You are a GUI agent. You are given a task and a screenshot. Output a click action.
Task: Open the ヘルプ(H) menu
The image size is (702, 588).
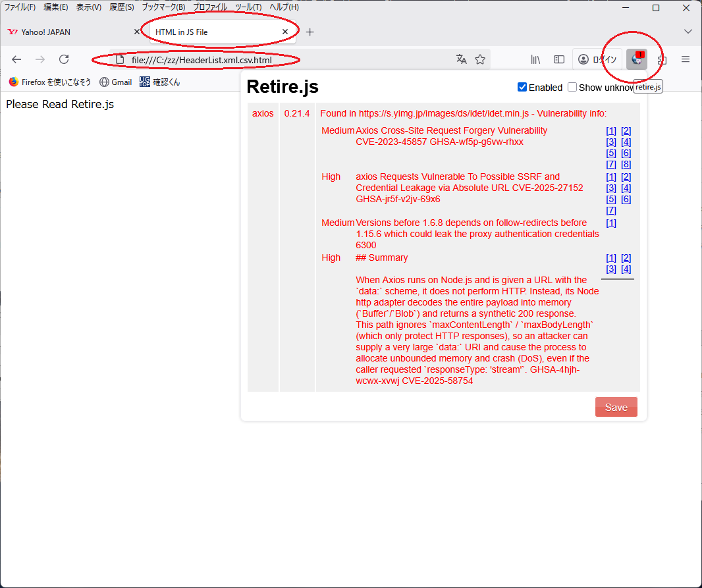(x=284, y=7)
